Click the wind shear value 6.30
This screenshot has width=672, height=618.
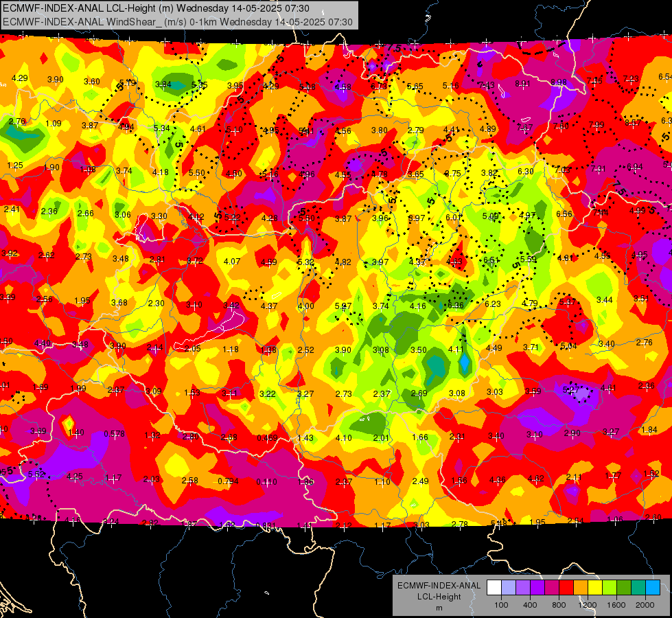525,172
